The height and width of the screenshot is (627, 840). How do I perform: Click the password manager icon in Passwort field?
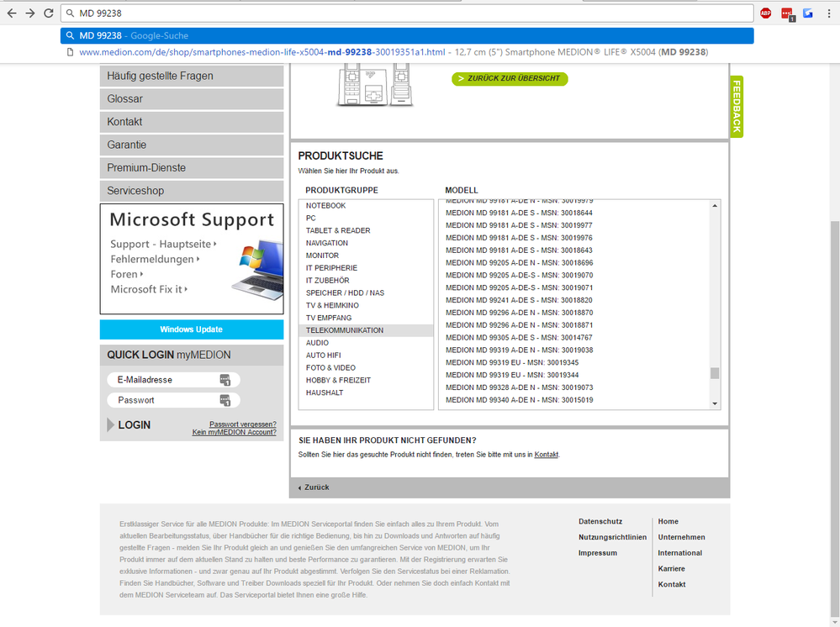[x=225, y=400]
